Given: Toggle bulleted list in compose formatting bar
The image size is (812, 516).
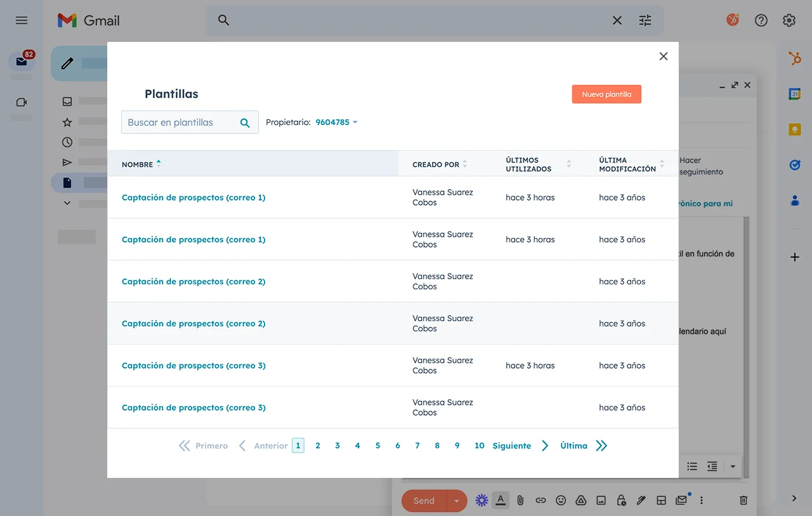Looking at the screenshot, I should click(692, 466).
